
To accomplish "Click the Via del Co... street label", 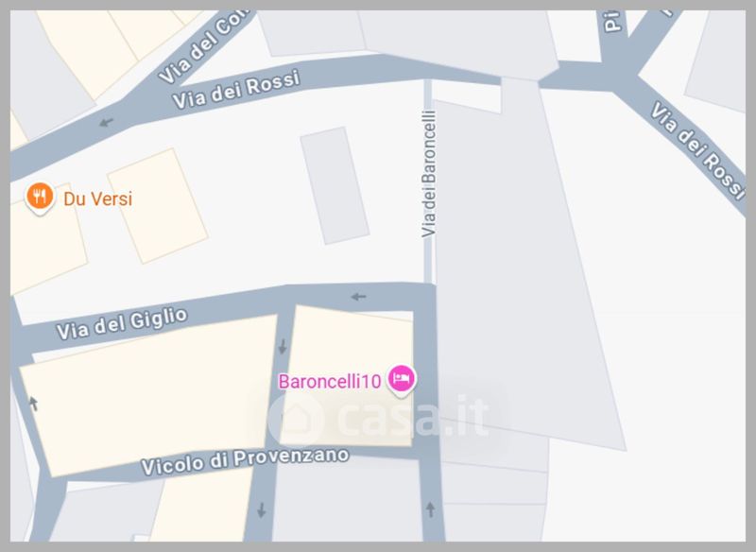I will [204, 47].
